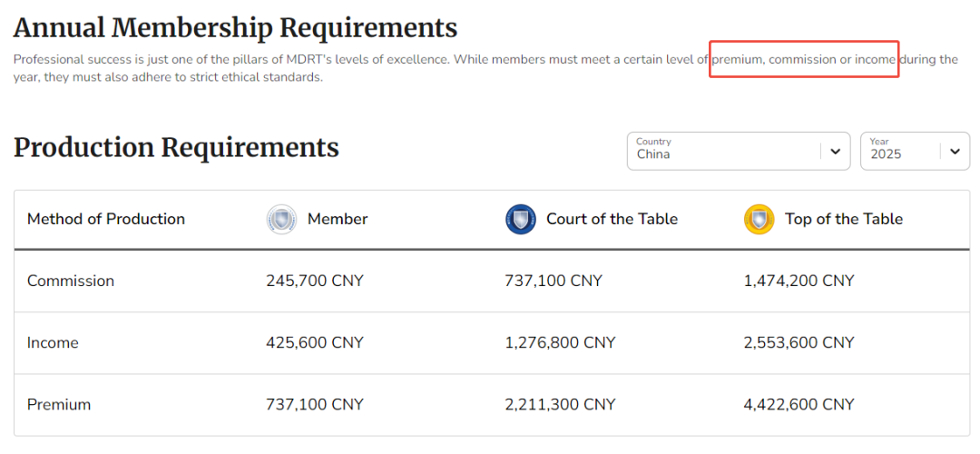Click the Member column header text

pyautogui.click(x=338, y=220)
